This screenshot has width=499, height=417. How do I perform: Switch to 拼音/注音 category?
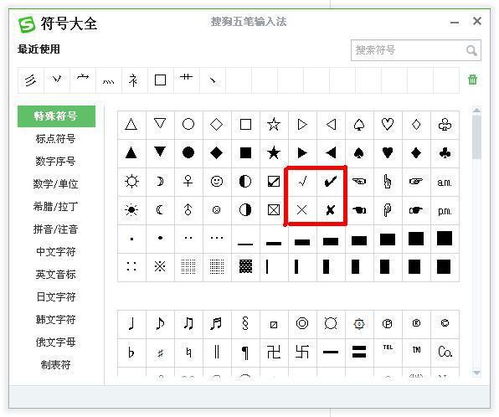[56, 229]
